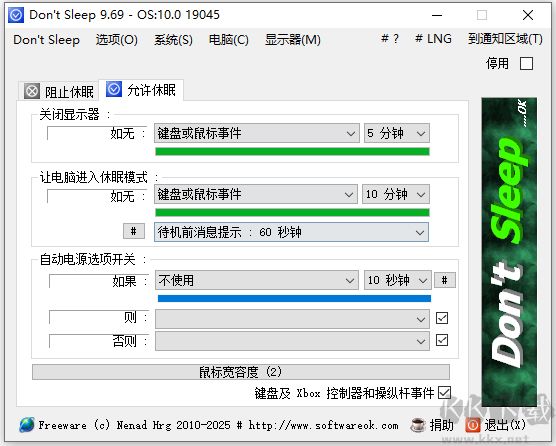This screenshot has height=446, width=556.
Task: Uncheck the checkbox in the 否则 row
Action: (442, 340)
